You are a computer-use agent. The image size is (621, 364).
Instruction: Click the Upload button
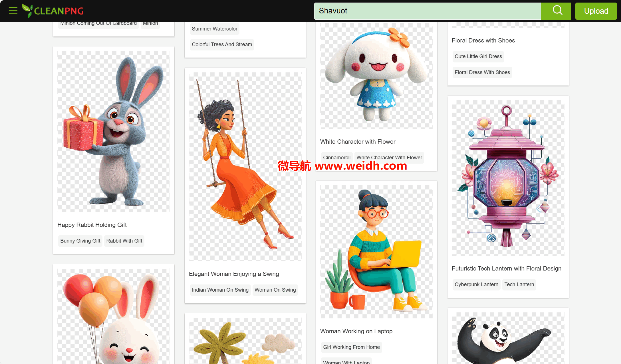click(x=596, y=11)
